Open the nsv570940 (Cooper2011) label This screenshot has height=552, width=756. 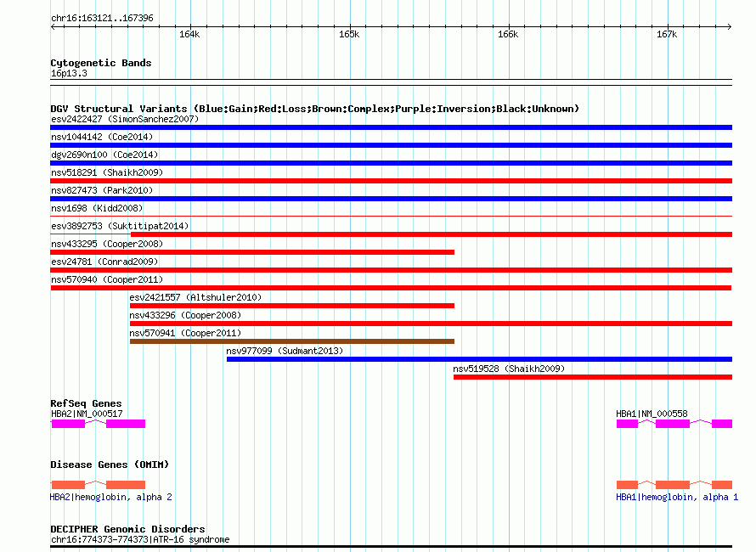point(107,279)
